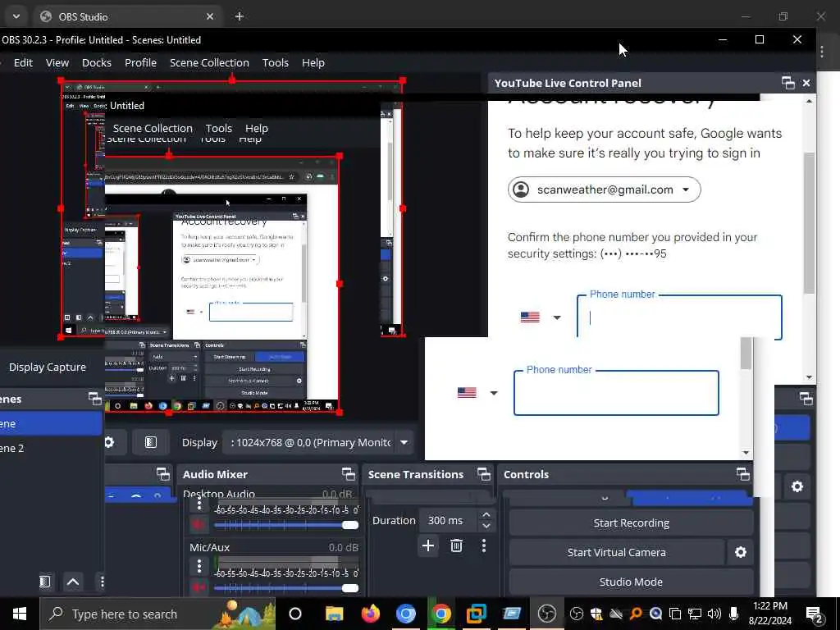Open Windows notification center
Image resolution: width=840 pixels, height=630 pixels.
coord(815,614)
